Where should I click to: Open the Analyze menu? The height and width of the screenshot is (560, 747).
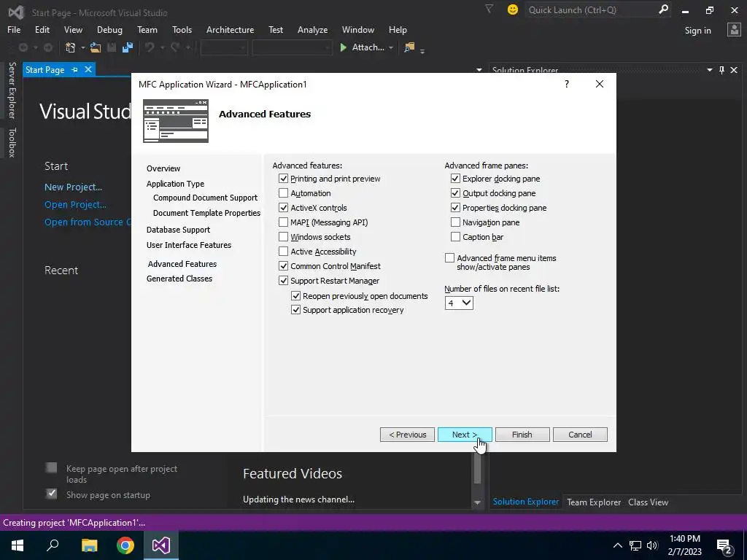coord(312,29)
